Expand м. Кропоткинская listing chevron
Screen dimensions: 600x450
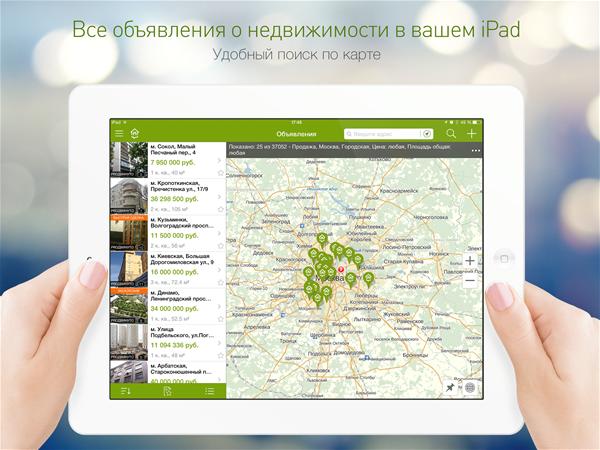(x=219, y=197)
